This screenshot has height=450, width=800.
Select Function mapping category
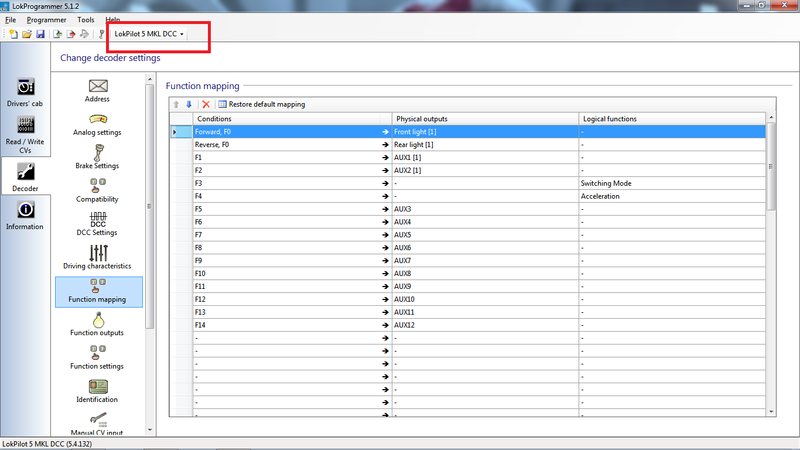pyautogui.click(x=98, y=292)
